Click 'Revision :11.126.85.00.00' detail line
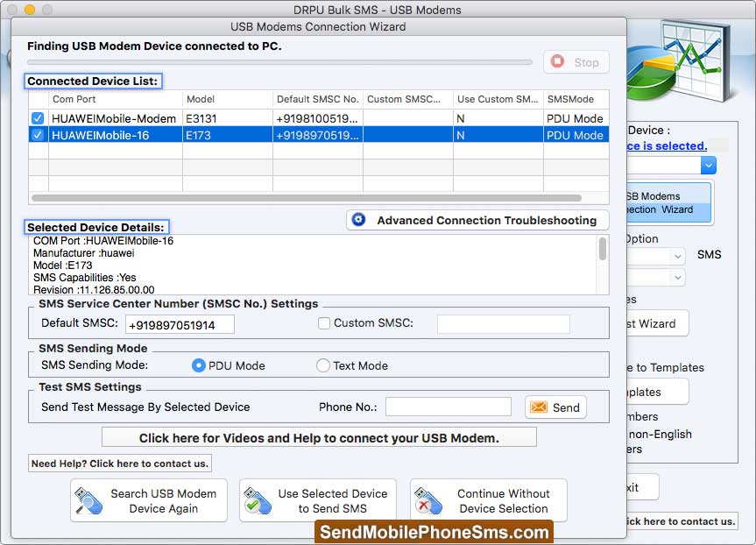The image size is (756, 545). click(x=94, y=289)
